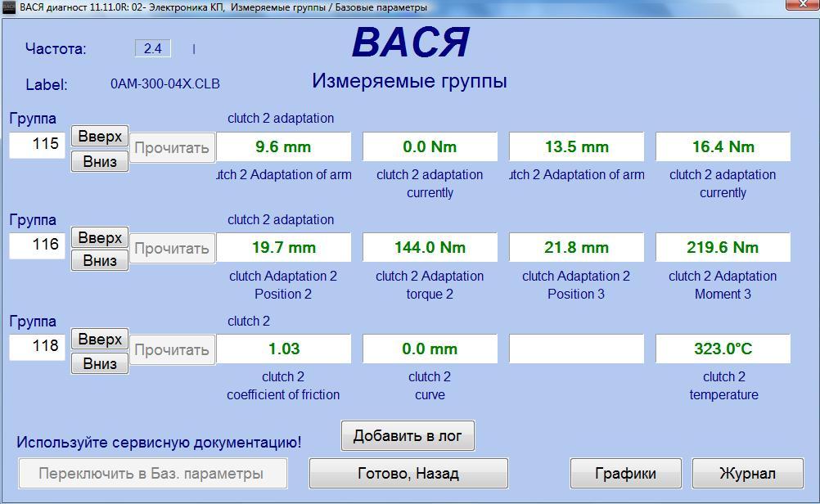This screenshot has height=504, width=820.
Task: Click the red close window button
Action: point(800,5)
